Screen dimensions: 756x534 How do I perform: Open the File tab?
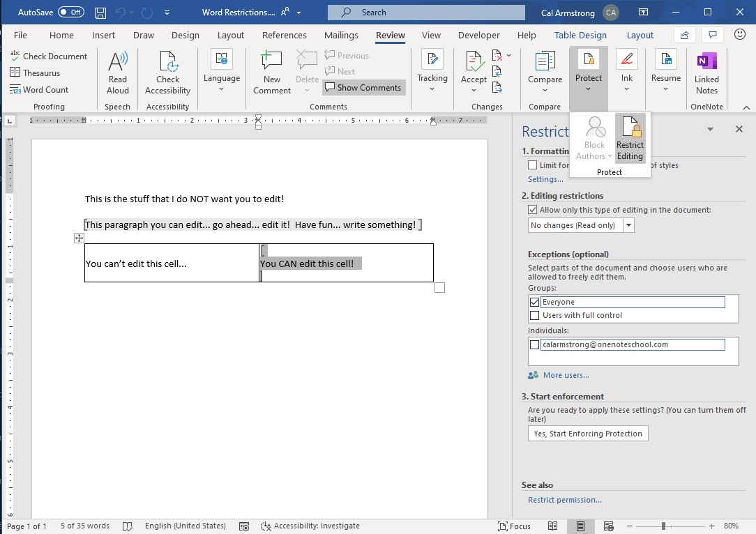[20, 35]
